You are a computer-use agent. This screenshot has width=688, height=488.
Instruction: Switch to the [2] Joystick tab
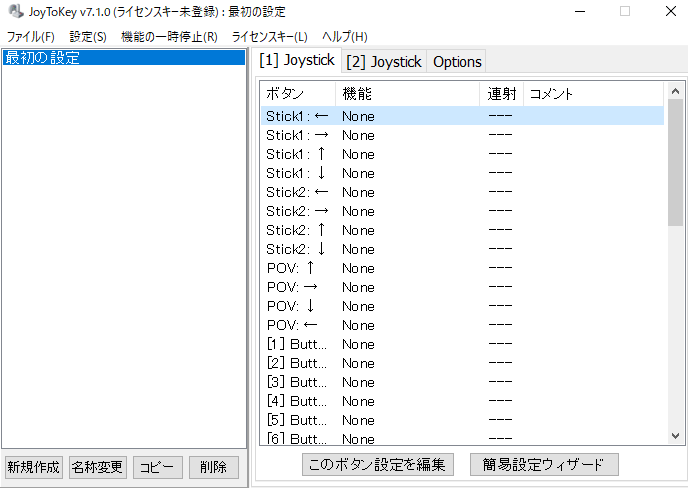(384, 62)
